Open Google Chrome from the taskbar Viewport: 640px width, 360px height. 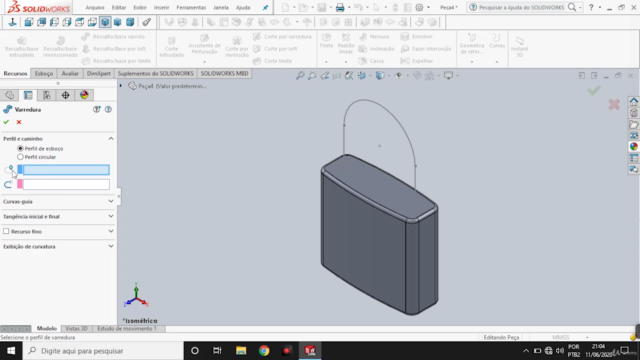264,351
